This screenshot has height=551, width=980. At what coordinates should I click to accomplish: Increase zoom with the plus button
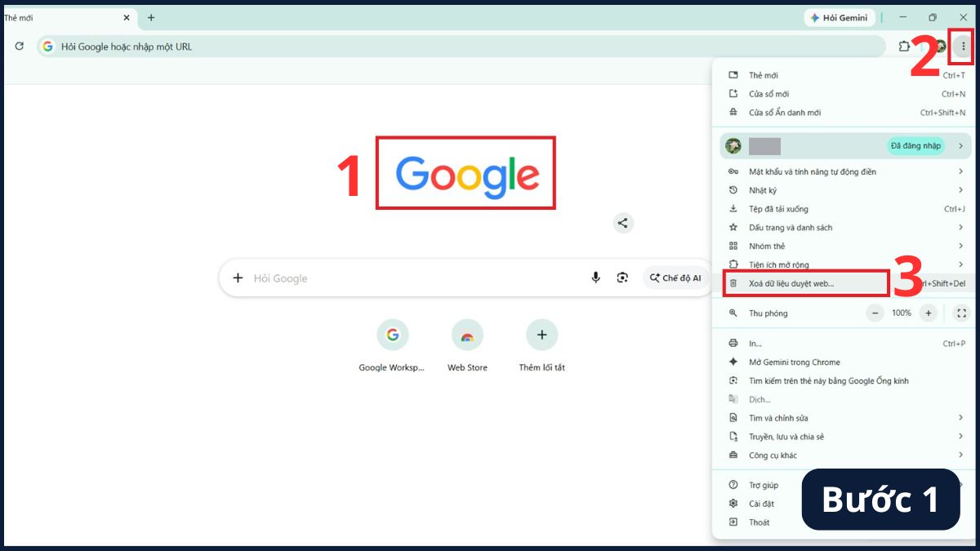928,313
